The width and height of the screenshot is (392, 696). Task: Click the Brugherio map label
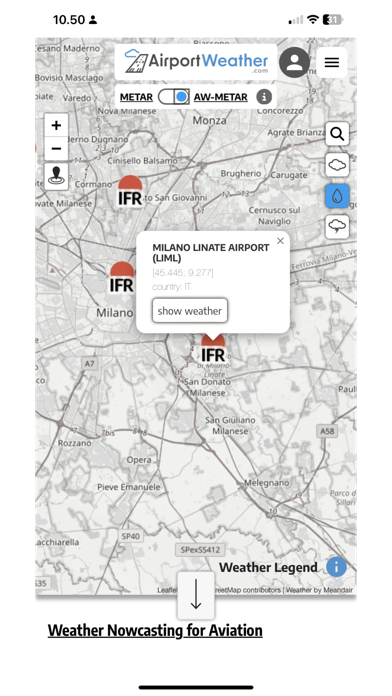point(241,174)
